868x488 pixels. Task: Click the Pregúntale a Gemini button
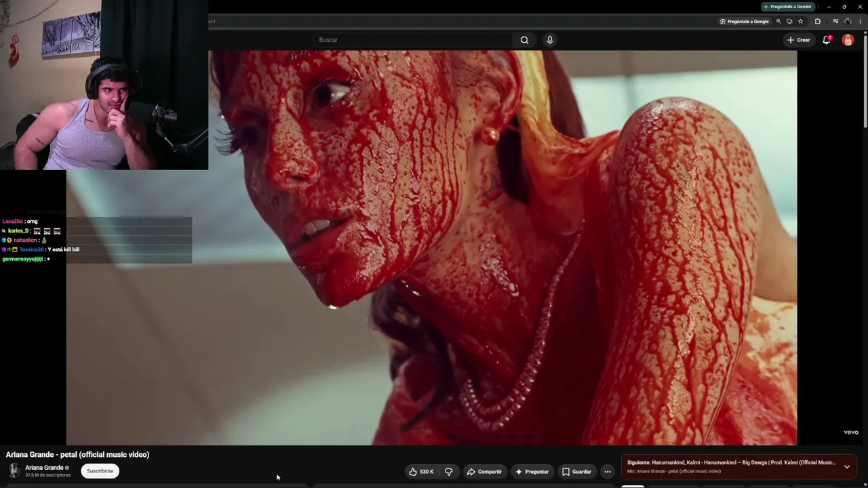pos(787,7)
